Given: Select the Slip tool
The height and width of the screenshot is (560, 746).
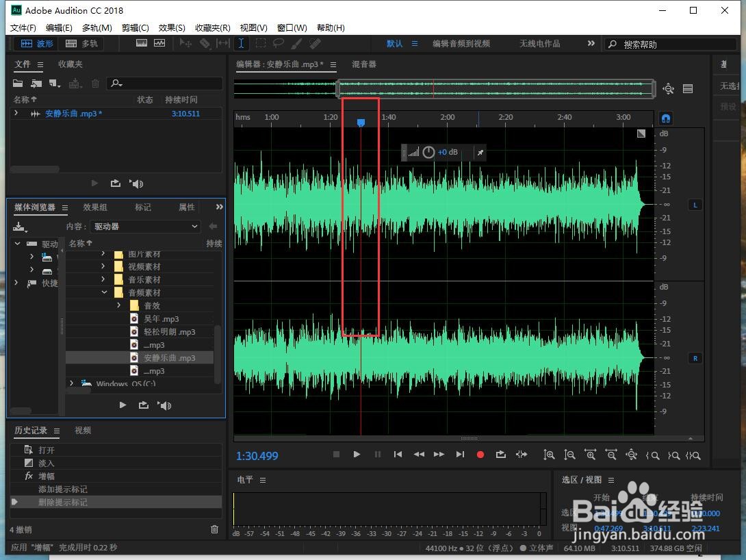Looking at the screenshot, I should tap(222, 44).
